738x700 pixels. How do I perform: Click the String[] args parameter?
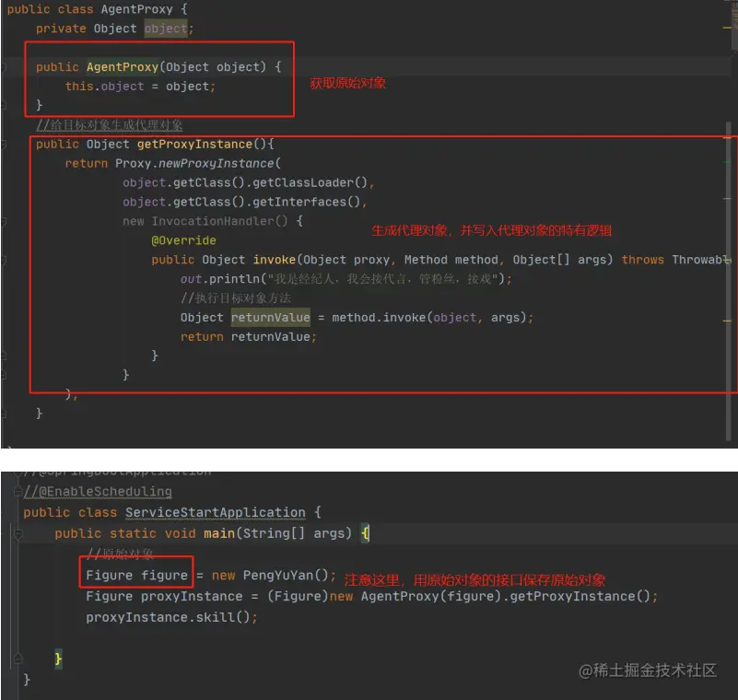294,533
